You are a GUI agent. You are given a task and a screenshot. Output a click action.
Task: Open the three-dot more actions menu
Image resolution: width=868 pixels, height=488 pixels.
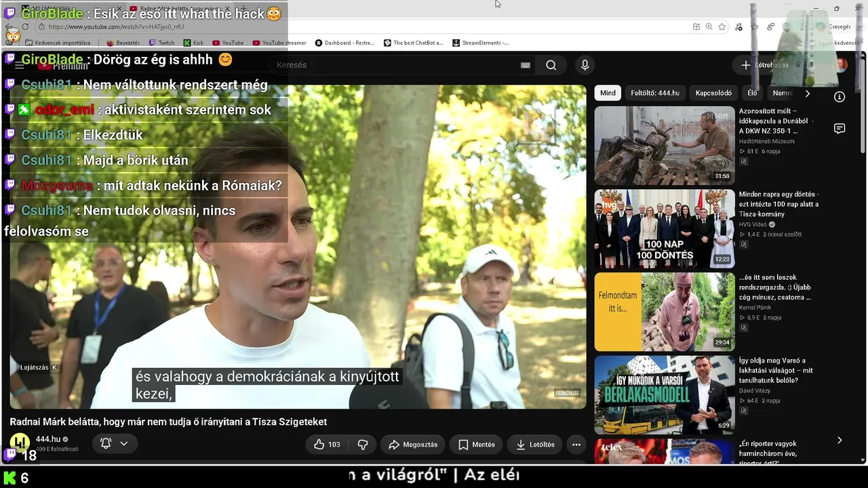[x=576, y=445]
